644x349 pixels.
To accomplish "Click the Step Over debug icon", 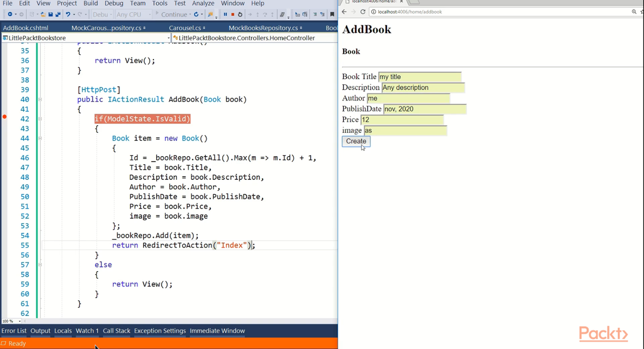I will (x=265, y=14).
